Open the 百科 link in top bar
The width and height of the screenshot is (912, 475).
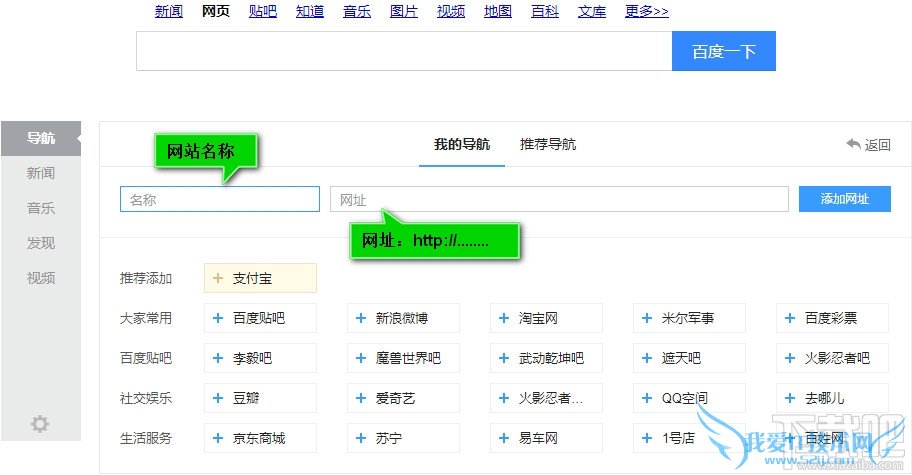coord(545,11)
